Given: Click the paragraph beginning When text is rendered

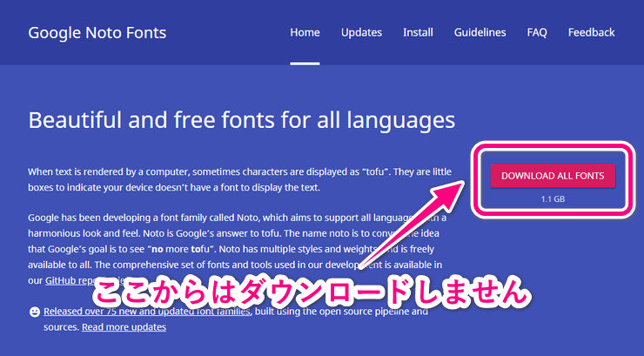Looking at the screenshot, I should coord(240,179).
